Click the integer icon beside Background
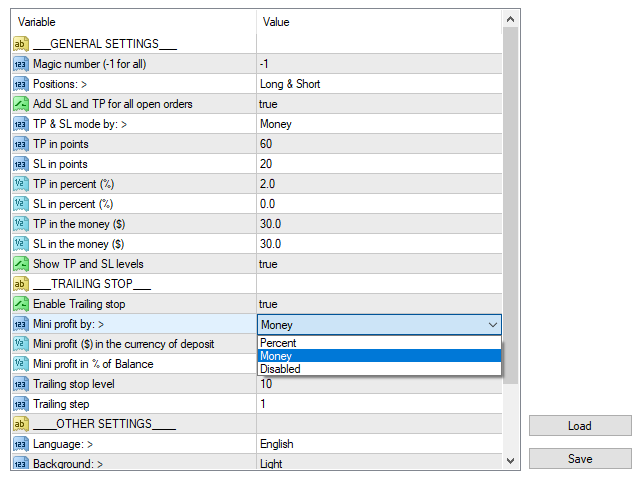The width and height of the screenshot is (640, 480). pyautogui.click(x=20, y=463)
